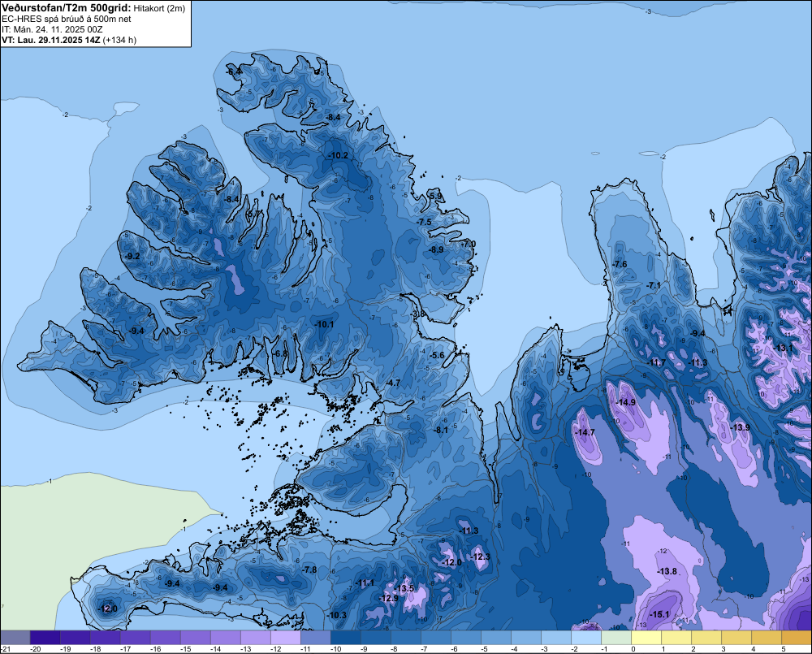Select the '-4.7' temperature value

click(394, 383)
